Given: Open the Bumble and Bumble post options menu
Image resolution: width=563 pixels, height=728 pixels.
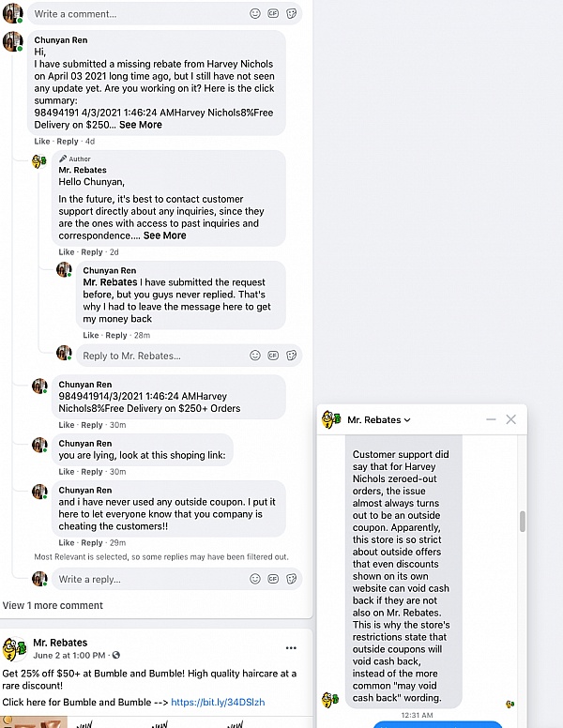Looking at the screenshot, I should click(x=291, y=647).
